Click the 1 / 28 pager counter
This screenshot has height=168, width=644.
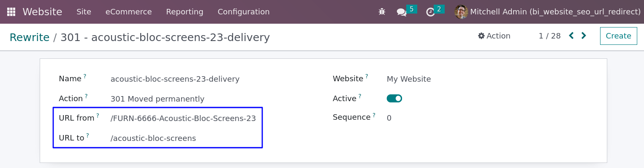tap(550, 36)
